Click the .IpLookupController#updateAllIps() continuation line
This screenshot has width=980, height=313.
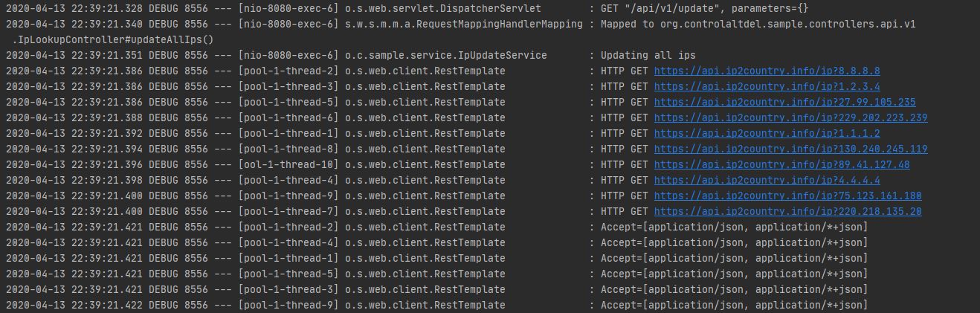tap(113, 40)
